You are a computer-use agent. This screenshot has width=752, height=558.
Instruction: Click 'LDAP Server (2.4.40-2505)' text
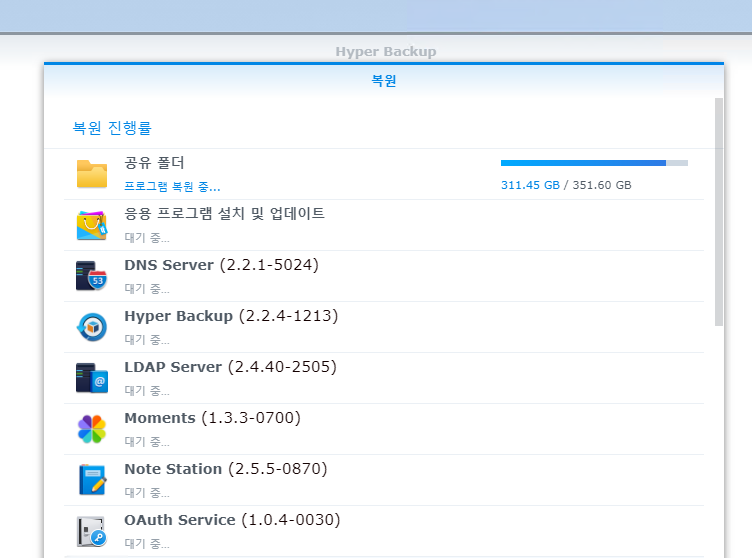click(231, 367)
